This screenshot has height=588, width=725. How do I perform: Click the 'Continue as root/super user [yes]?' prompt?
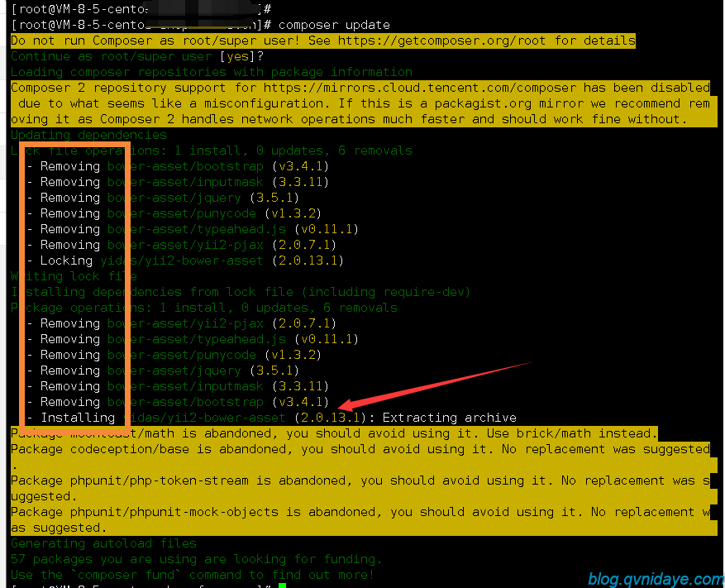(x=137, y=56)
